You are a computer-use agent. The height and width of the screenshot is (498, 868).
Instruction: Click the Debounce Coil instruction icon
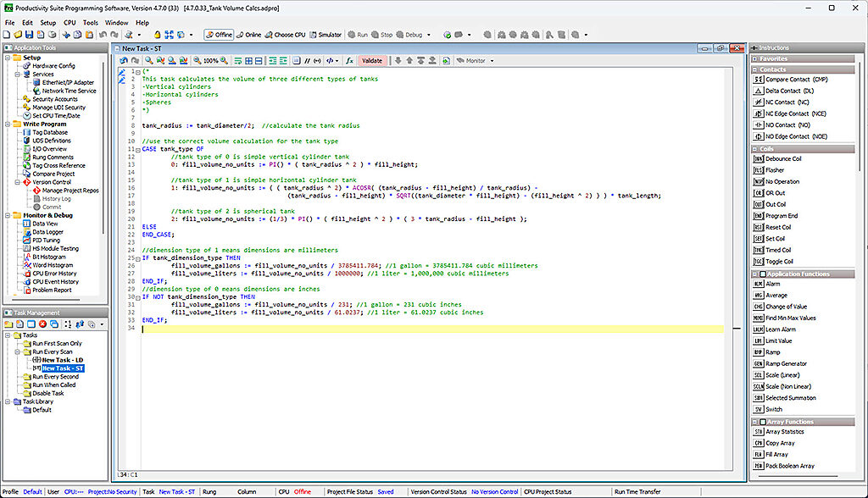[x=759, y=159]
